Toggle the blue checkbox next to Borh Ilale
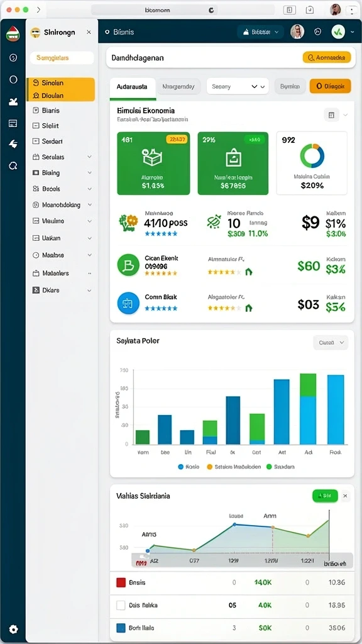This screenshot has height=644, width=362. click(121, 628)
